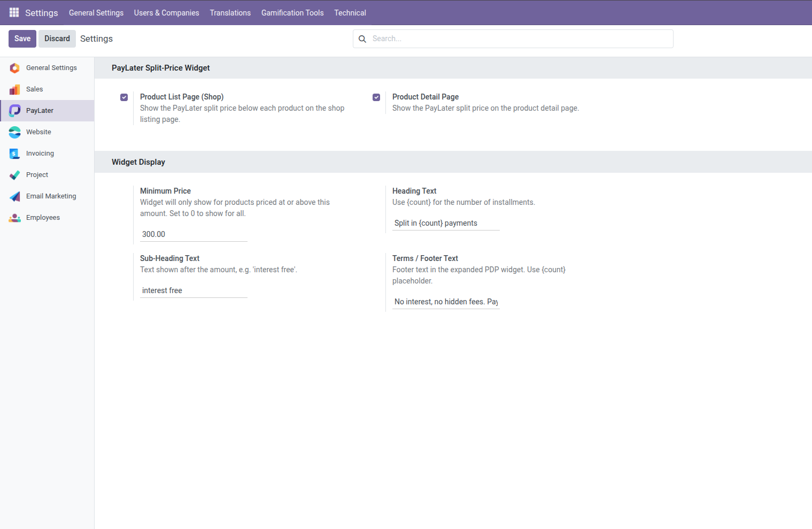Click the PayLater logo icon in sidebar
Screen dimensions: 812x529
click(x=14, y=111)
